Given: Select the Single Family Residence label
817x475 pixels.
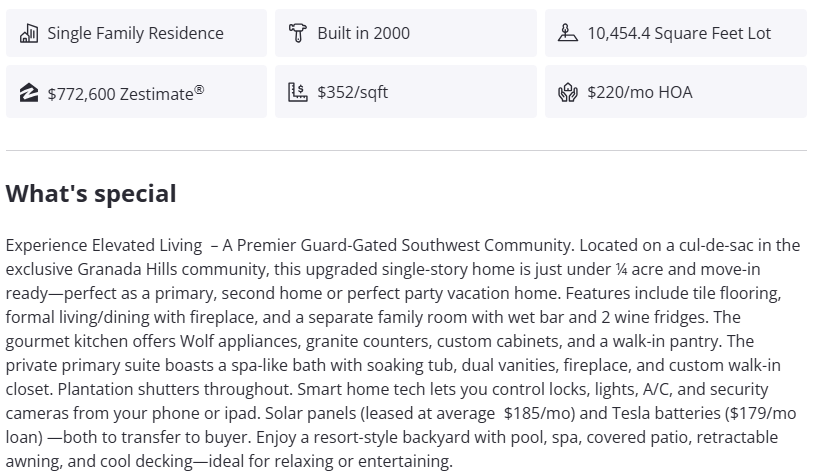Looking at the screenshot, I should pyautogui.click(x=135, y=33).
